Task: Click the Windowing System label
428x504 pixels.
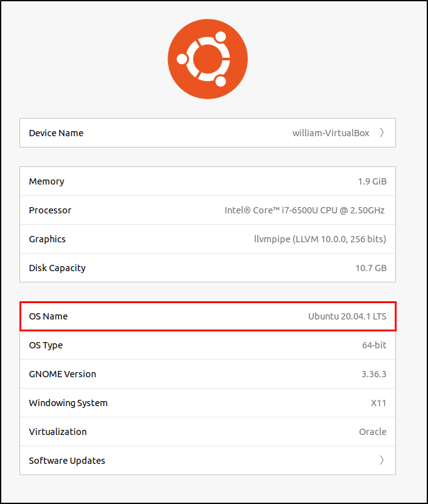Action: [68, 403]
